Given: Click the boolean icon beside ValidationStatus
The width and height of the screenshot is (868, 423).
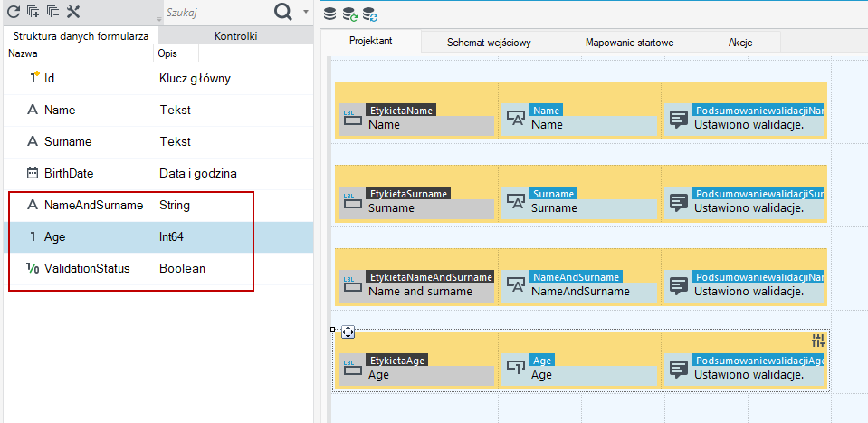Looking at the screenshot, I should 33,268.
